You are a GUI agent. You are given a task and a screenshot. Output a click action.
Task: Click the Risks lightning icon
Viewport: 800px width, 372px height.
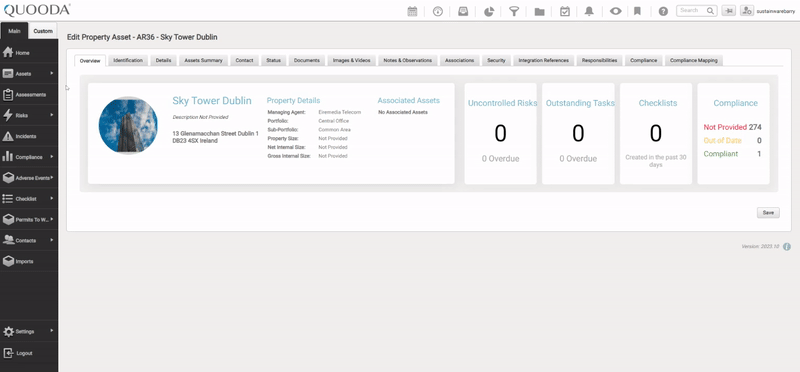pos(8,115)
